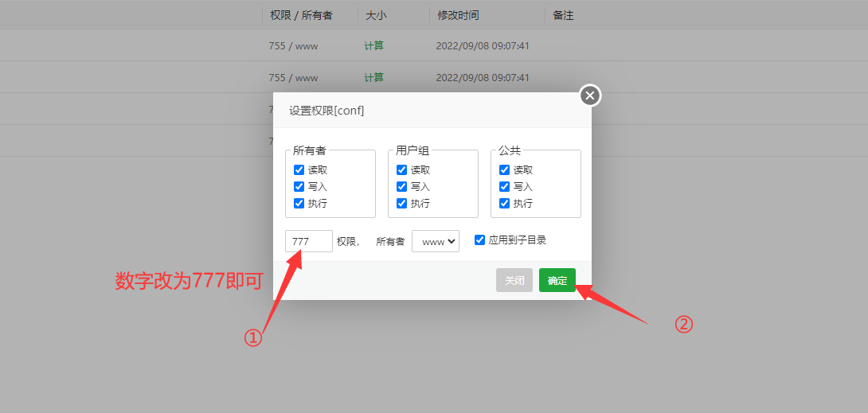
Task: Toggle 写入 checkbox under 公共
Action: coord(505,186)
